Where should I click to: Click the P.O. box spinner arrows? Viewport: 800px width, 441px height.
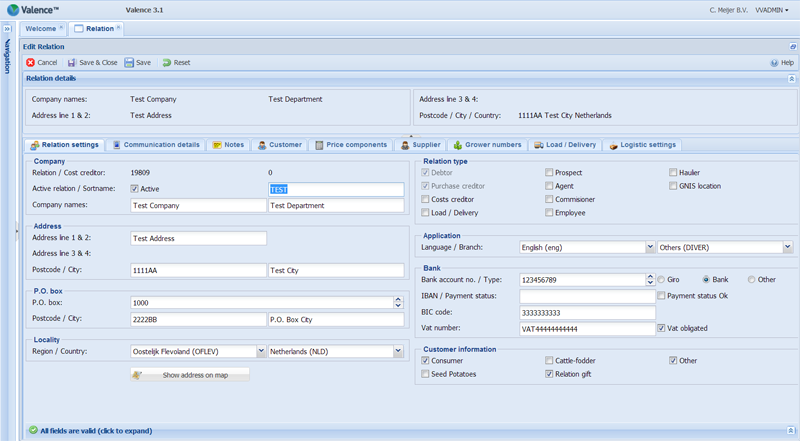pos(398,303)
